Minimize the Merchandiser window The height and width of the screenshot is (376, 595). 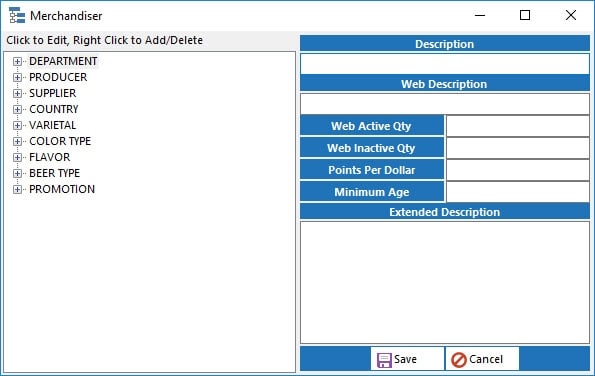(480, 16)
